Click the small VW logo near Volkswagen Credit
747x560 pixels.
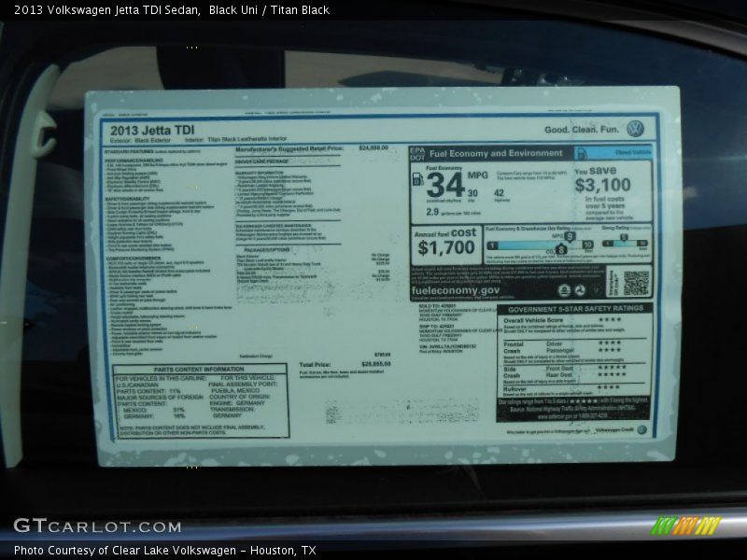(x=641, y=430)
